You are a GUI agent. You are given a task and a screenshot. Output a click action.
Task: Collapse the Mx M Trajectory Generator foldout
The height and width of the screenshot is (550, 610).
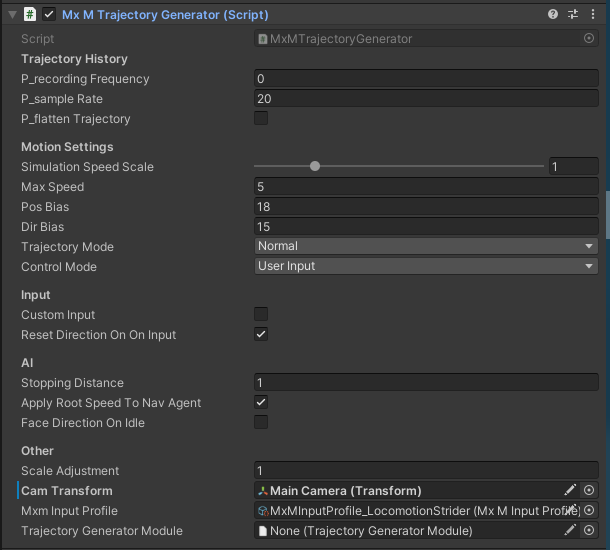[12, 15]
